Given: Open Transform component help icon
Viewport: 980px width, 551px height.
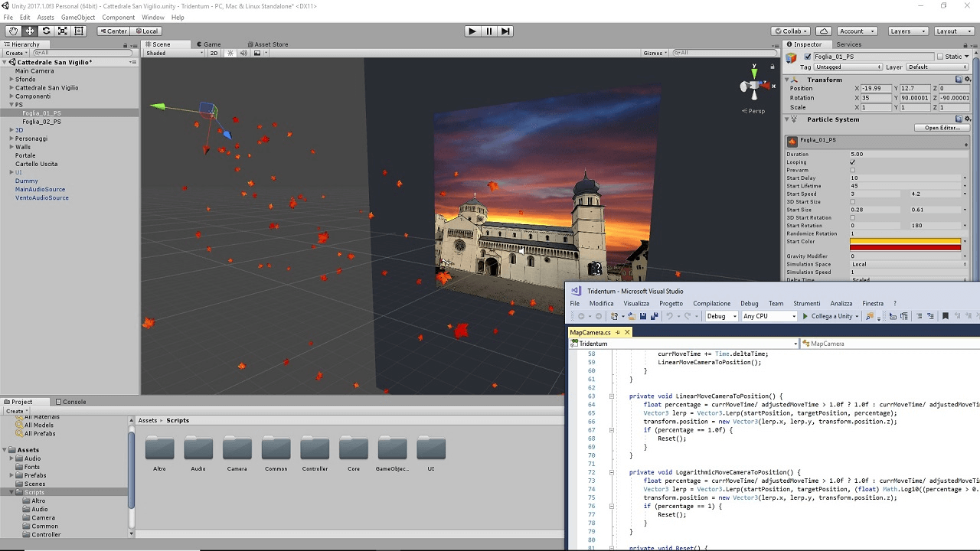Looking at the screenshot, I should pos(959,80).
